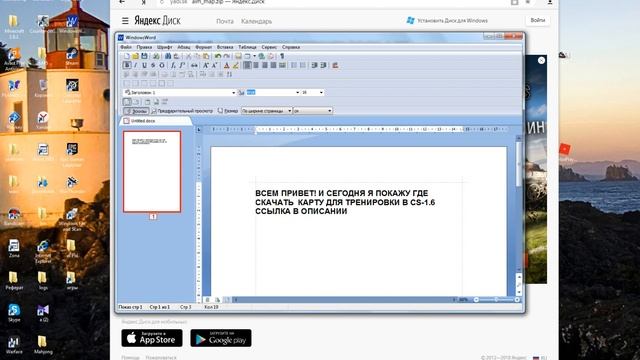This screenshot has width=640, height=360.
Task: Center the text alignment
Action: (256, 65)
